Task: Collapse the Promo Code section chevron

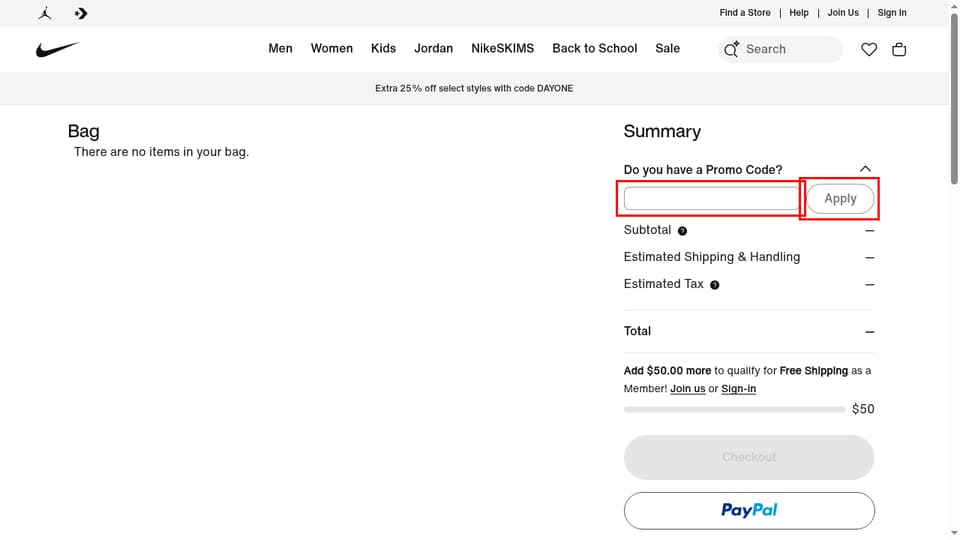Action: [865, 169]
